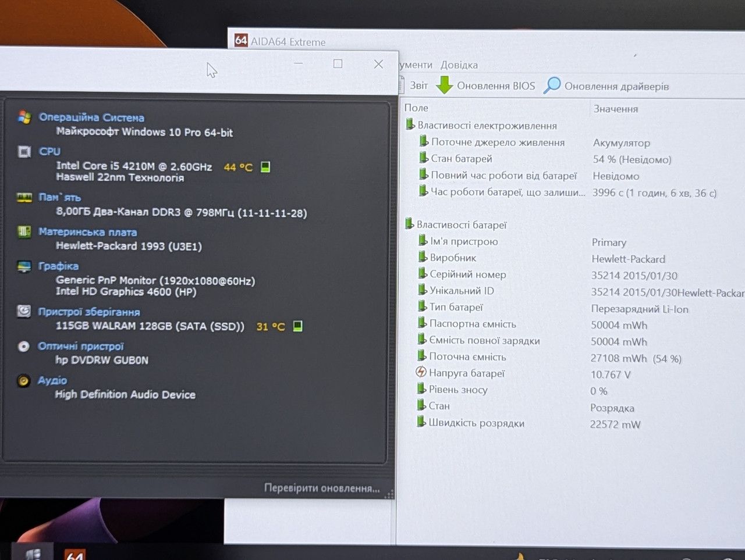
Task: Open the Материнська плата section heading
Action: click(87, 231)
